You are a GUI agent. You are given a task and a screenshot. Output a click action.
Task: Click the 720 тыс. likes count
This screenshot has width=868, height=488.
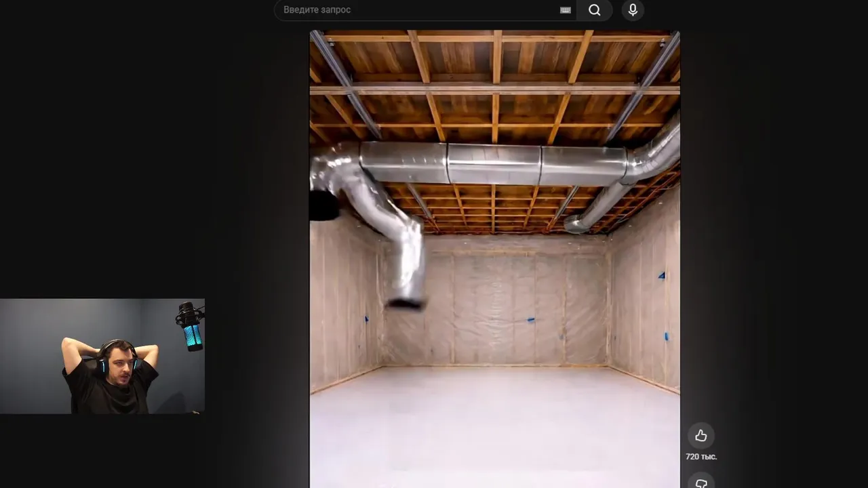coord(701,457)
